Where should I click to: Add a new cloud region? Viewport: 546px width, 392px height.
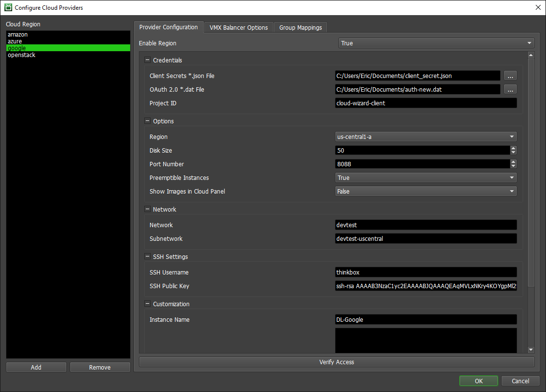[36, 367]
